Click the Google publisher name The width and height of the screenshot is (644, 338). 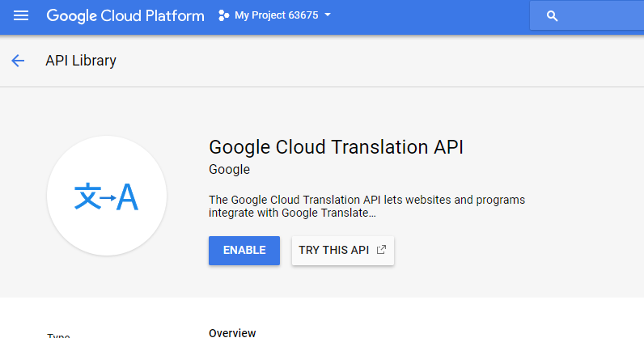229,170
